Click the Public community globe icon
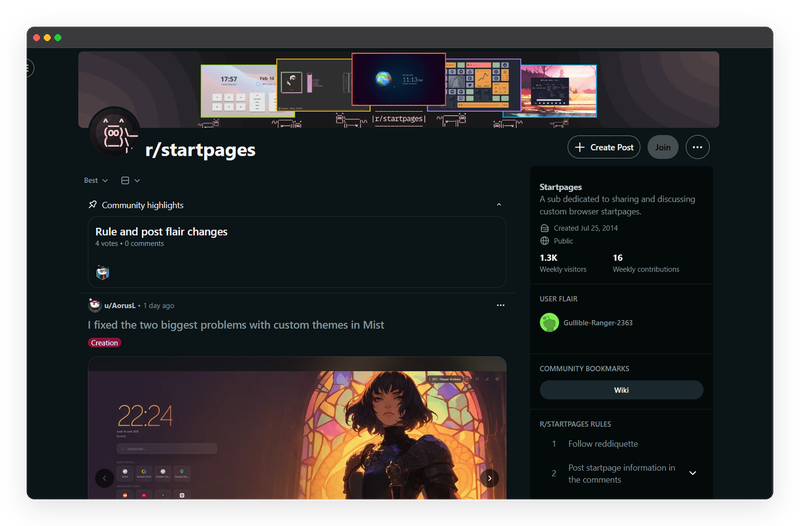Image resolution: width=800 pixels, height=526 pixels. (545, 241)
